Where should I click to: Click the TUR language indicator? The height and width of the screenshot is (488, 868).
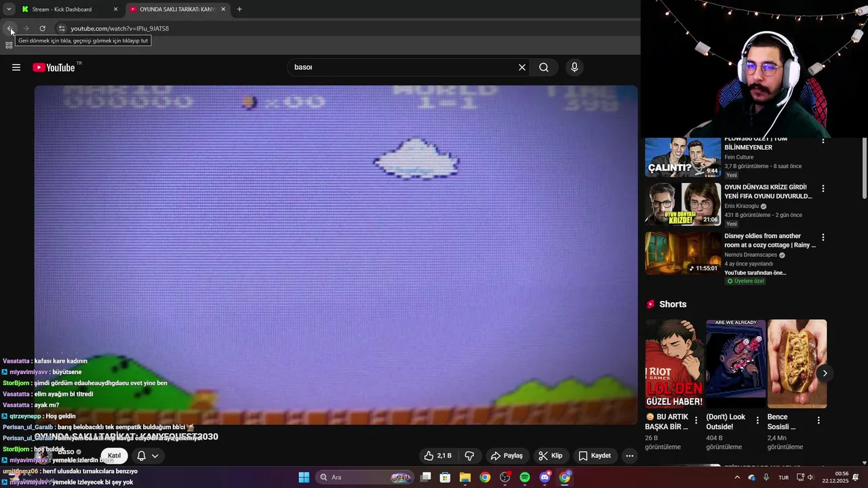[783, 477]
